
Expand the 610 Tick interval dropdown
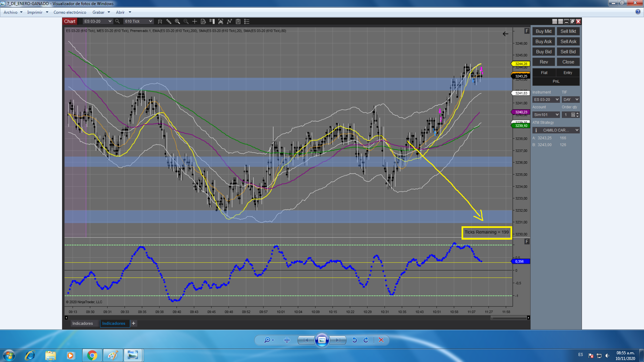tap(150, 21)
